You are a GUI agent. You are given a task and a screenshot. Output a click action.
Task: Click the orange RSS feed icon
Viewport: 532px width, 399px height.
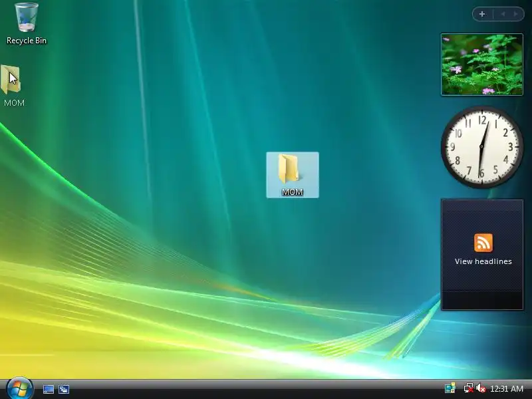coord(483,243)
